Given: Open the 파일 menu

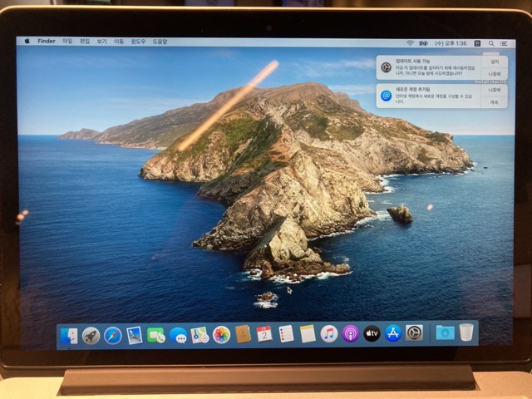Looking at the screenshot, I should [67, 41].
